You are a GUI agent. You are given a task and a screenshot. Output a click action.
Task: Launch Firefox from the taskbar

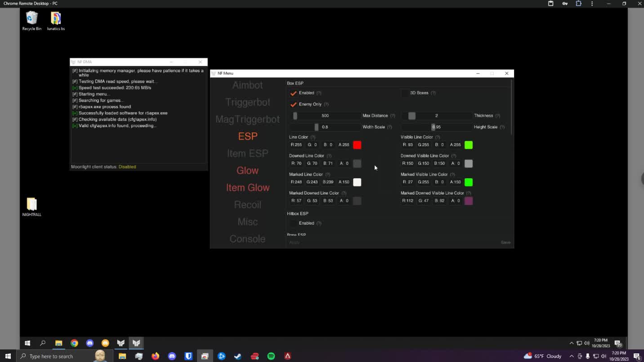(155, 356)
